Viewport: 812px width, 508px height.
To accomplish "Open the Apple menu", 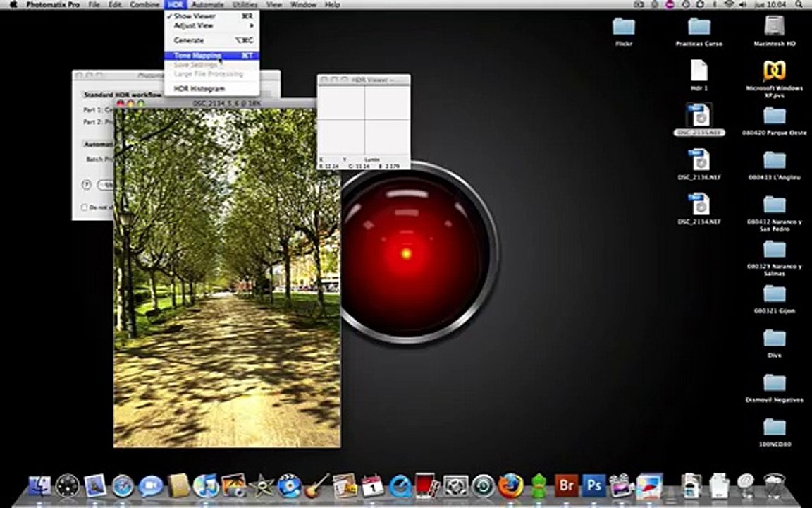I will click(13, 5).
